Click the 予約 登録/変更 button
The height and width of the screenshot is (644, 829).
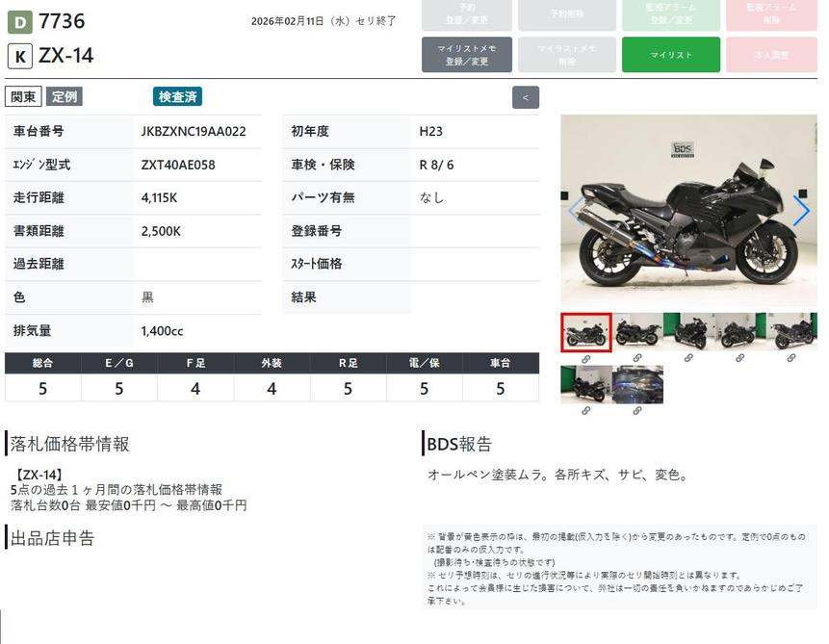tap(466, 14)
